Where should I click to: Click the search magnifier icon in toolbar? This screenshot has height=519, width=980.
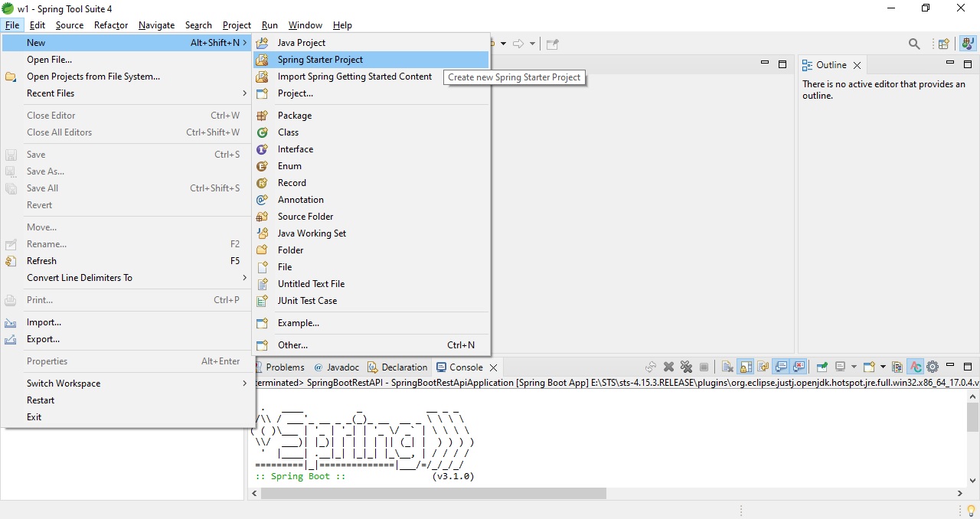click(914, 44)
